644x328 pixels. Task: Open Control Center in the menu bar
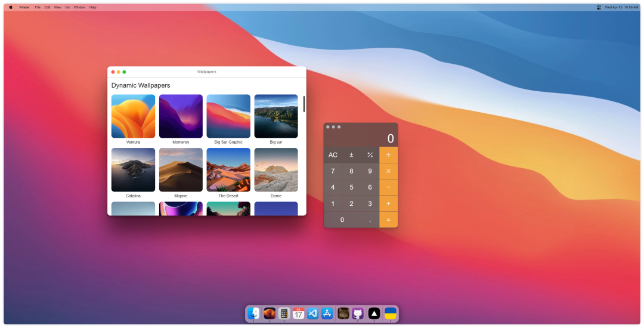point(599,7)
